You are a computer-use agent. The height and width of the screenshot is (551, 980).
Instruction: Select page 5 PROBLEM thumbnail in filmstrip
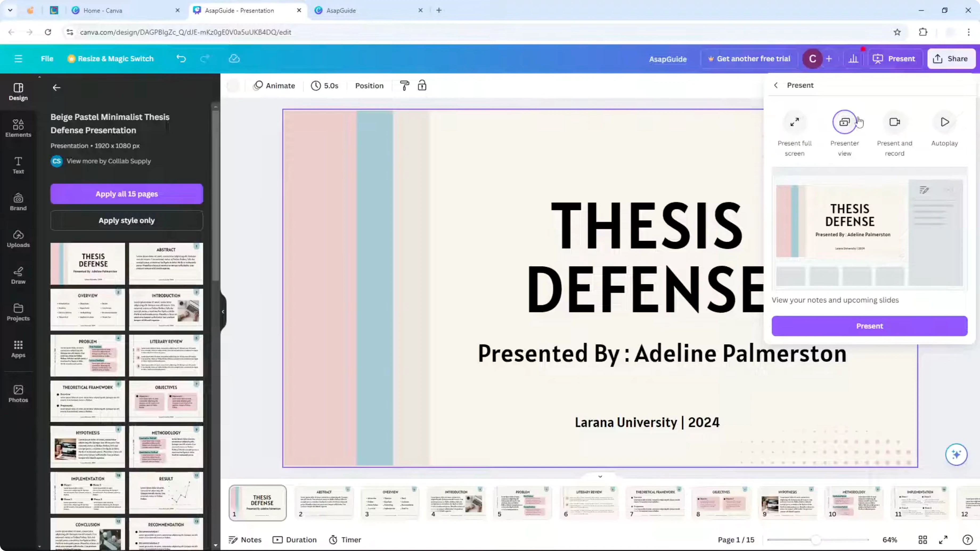tap(522, 503)
